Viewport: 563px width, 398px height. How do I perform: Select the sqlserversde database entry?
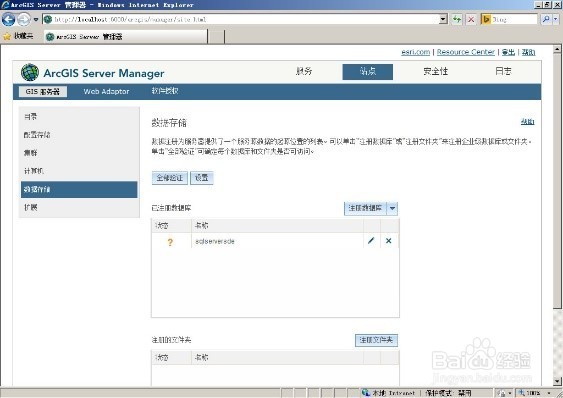pyautogui.click(x=215, y=242)
